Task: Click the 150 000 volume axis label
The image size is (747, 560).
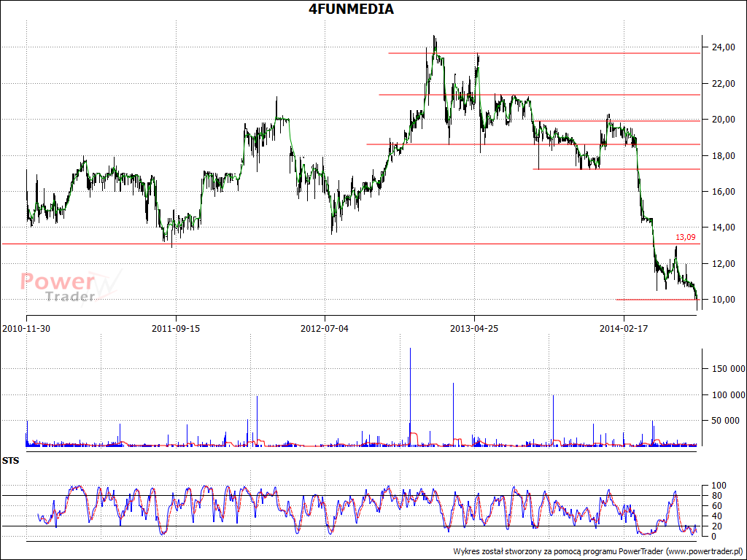Action: [x=729, y=369]
